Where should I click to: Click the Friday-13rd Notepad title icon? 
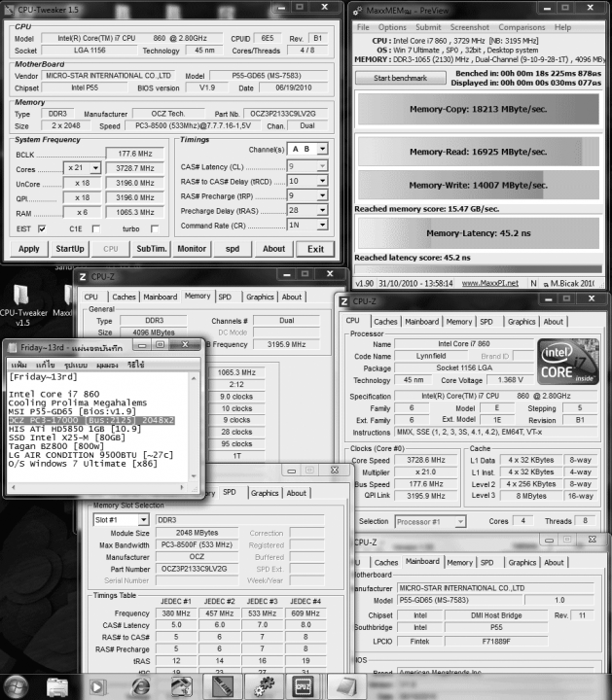tap(13, 347)
